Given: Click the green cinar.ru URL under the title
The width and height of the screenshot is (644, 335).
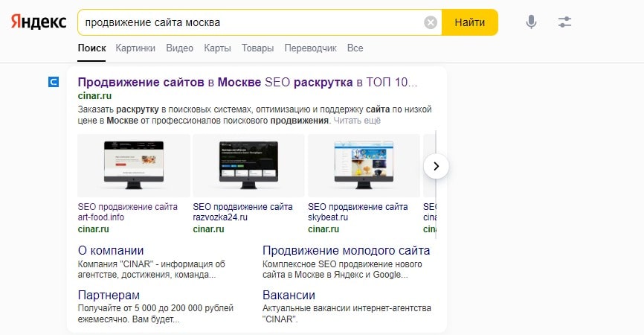Looking at the screenshot, I should [x=94, y=96].
